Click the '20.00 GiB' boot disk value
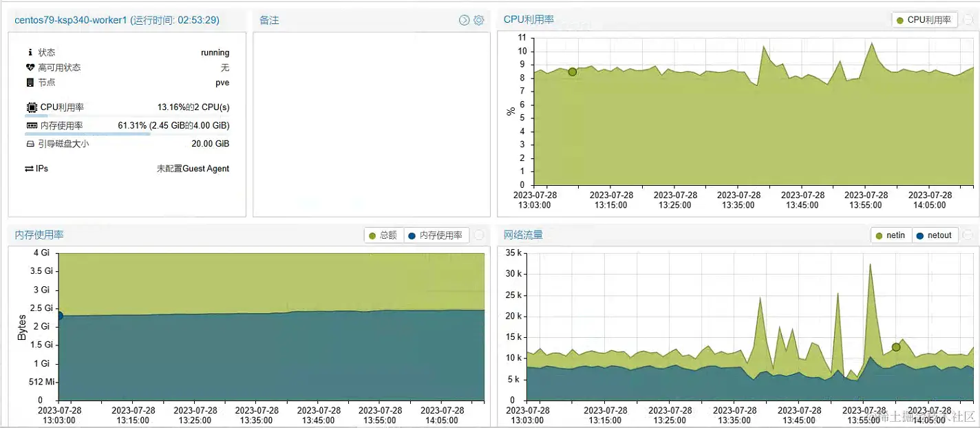980x428 pixels. click(211, 144)
